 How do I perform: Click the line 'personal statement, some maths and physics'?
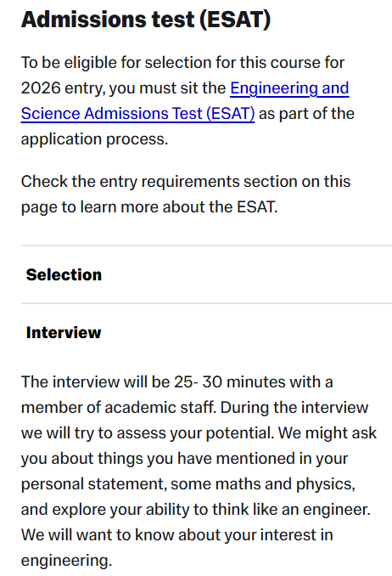(x=188, y=484)
